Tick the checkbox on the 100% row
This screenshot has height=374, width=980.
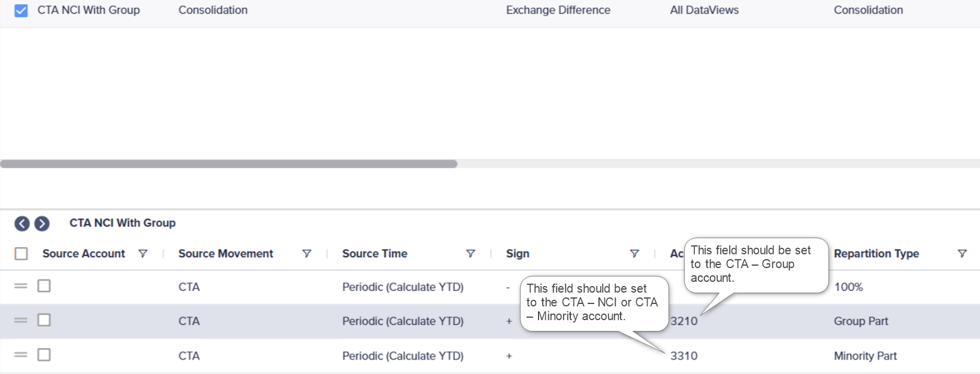(x=44, y=286)
